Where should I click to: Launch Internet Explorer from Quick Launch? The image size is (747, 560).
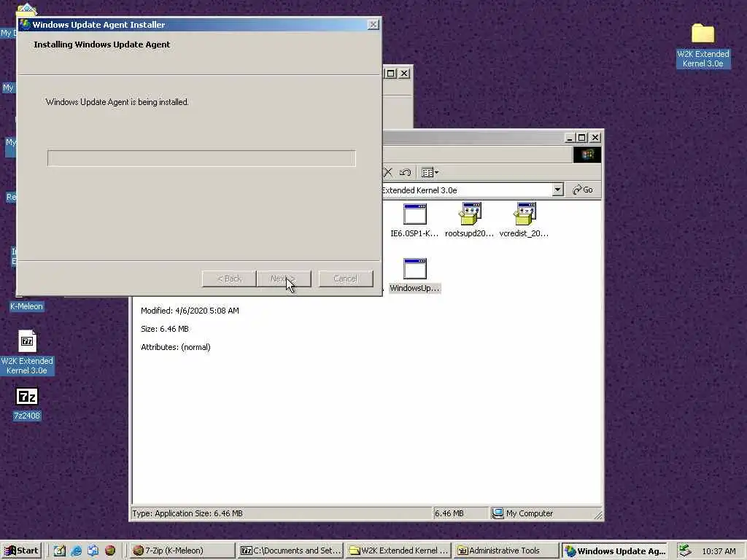76,551
